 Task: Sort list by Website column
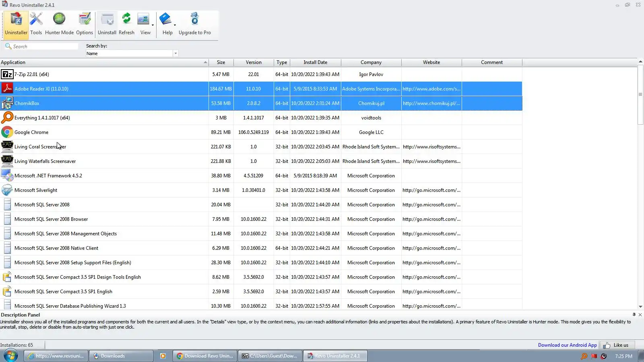click(x=431, y=62)
